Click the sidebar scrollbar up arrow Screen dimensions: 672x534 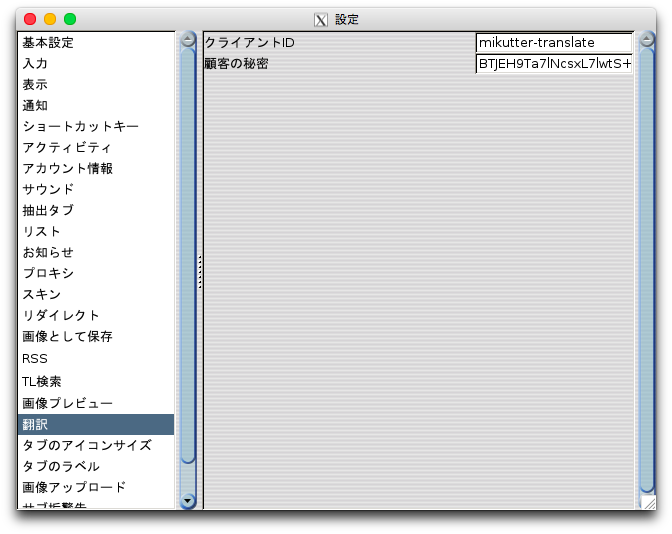tap(188, 40)
